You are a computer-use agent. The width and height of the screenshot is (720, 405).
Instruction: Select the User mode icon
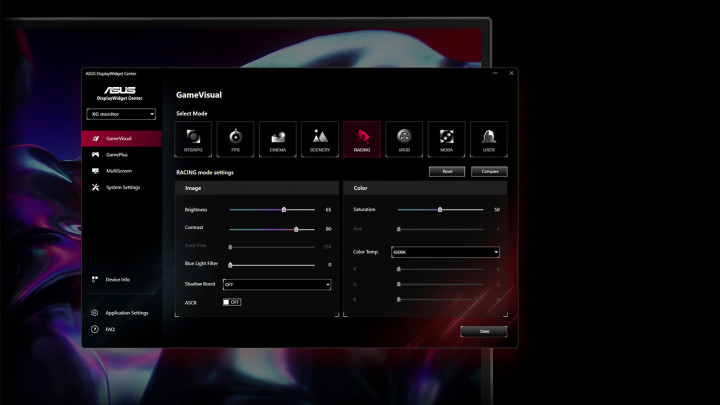(489, 139)
